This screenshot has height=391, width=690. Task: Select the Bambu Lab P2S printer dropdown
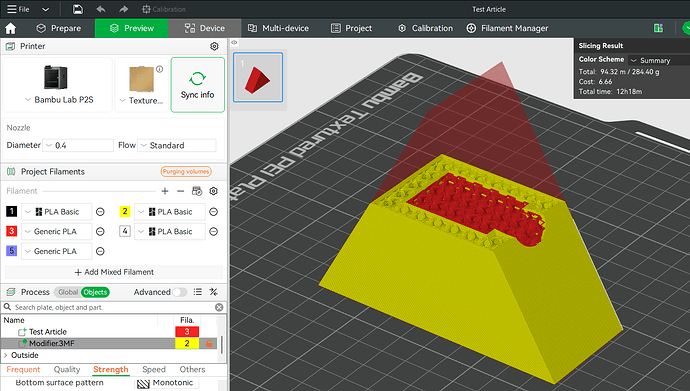pos(57,84)
